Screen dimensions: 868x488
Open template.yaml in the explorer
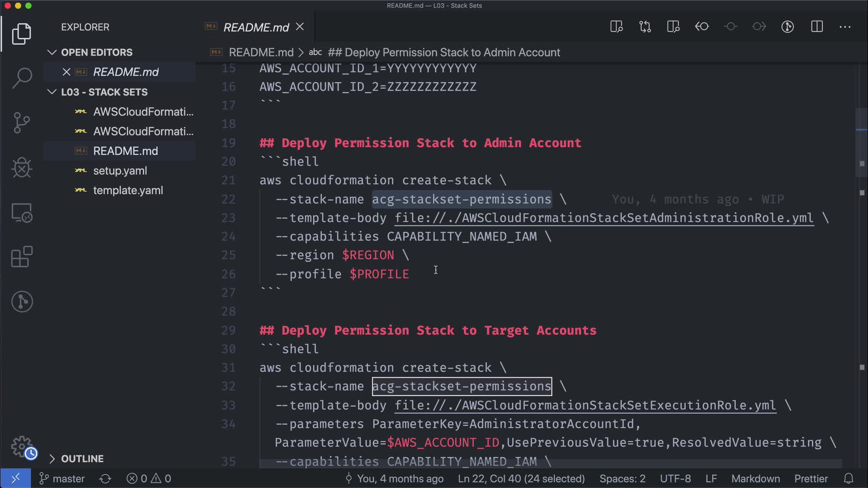coord(128,190)
